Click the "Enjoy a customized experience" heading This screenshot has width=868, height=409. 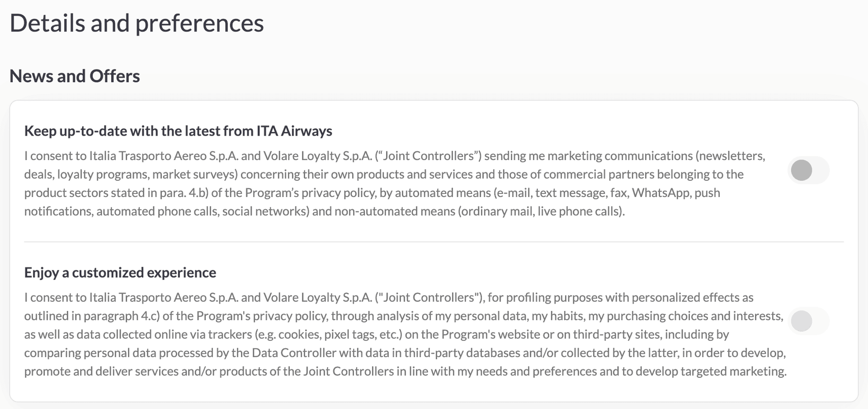[x=120, y=273]
